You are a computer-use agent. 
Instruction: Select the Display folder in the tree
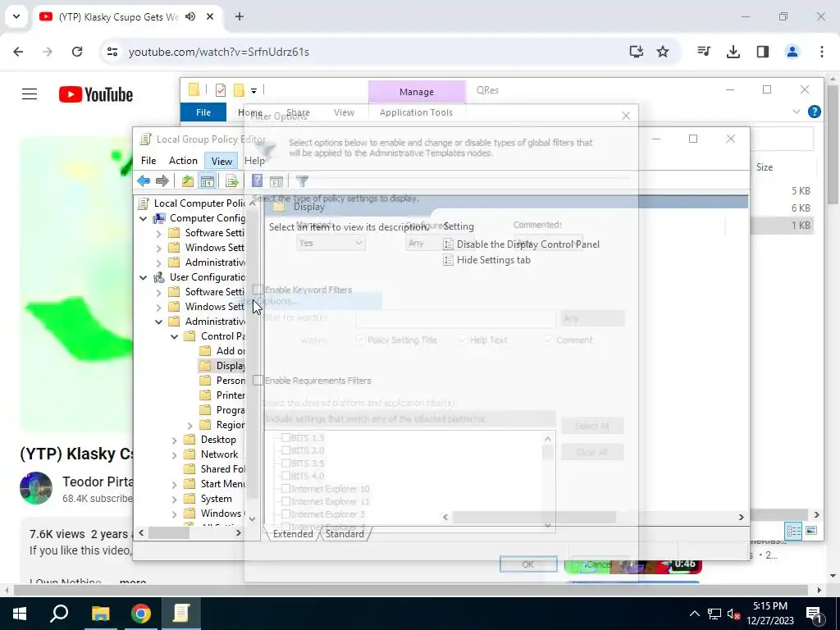tap(222, 366)
